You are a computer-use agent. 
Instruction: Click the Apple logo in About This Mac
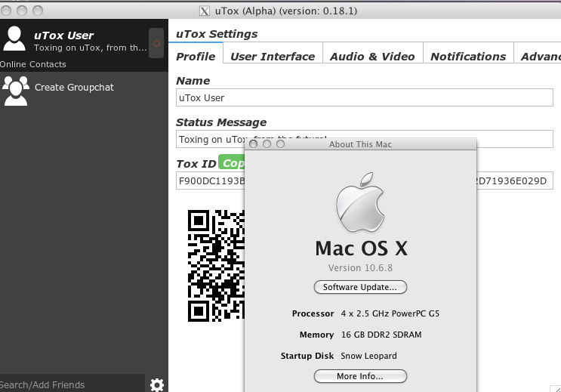[360, 202]
